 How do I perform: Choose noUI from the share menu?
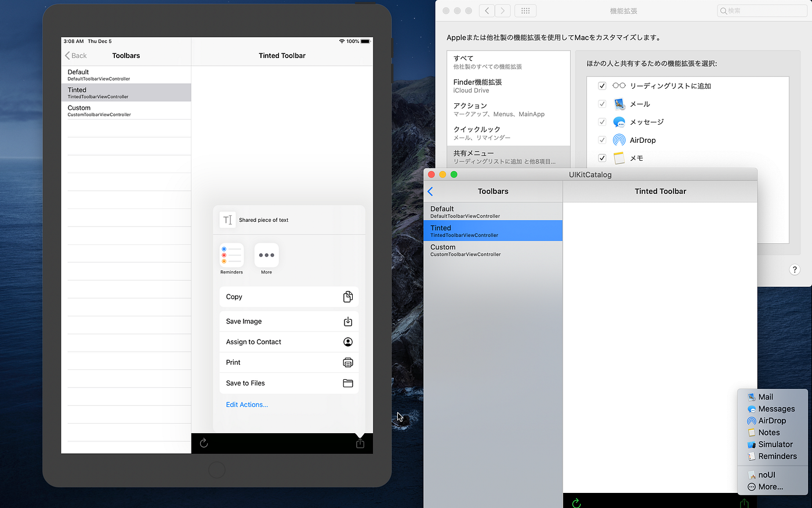(772, 475)
